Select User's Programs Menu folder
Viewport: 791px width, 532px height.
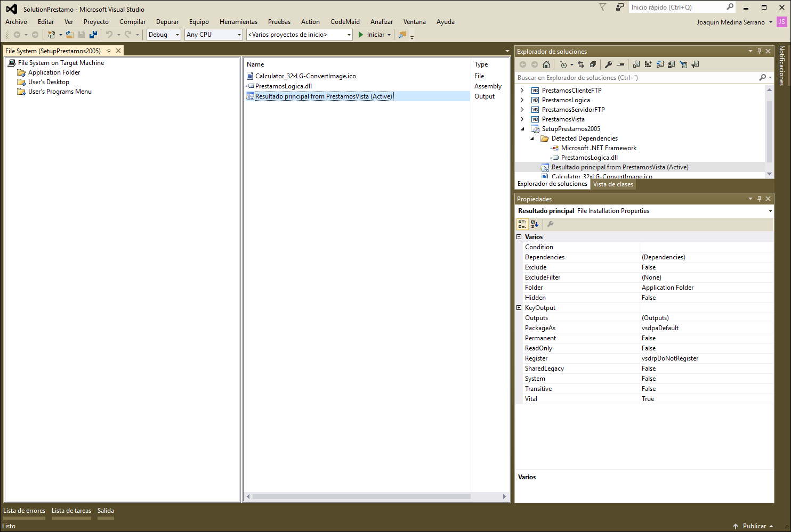60,92
